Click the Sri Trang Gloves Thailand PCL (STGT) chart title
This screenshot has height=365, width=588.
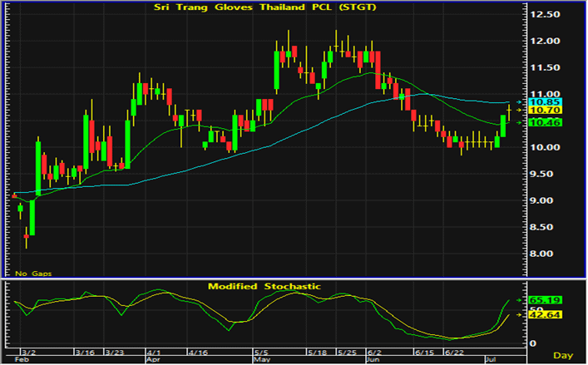point(264,7)
